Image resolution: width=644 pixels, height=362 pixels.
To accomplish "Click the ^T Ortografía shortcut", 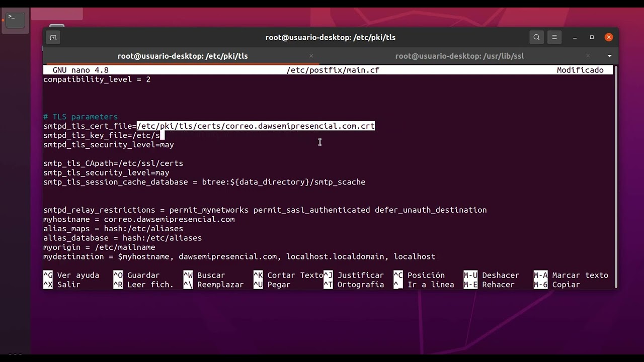I will point(354,285).
